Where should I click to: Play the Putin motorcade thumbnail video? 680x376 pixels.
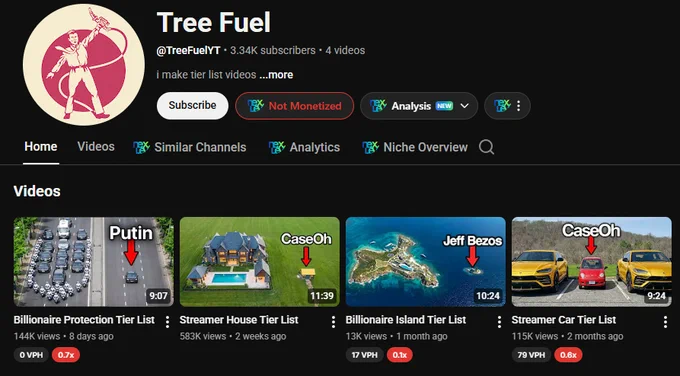pos(94,262)
